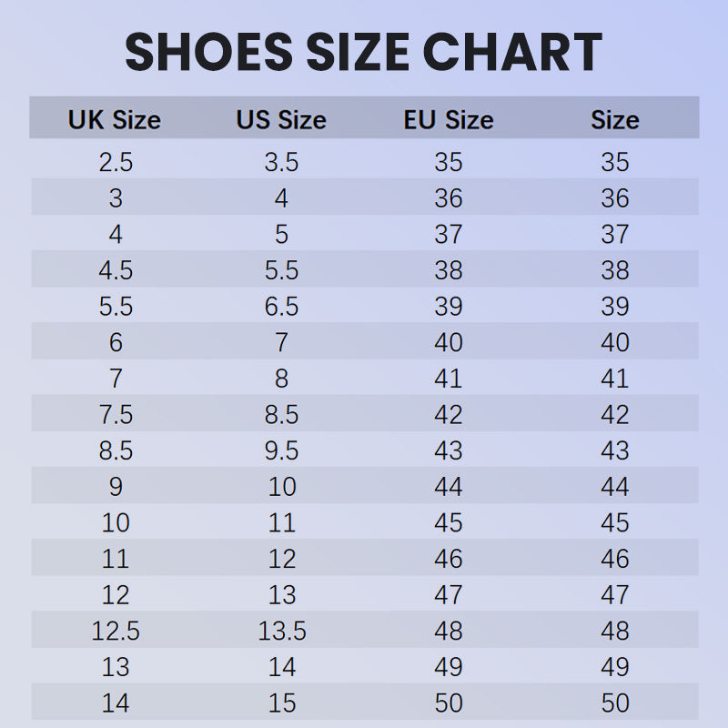
Task: Click 50 in the rightmost Size column
Action: pos(615,703)
